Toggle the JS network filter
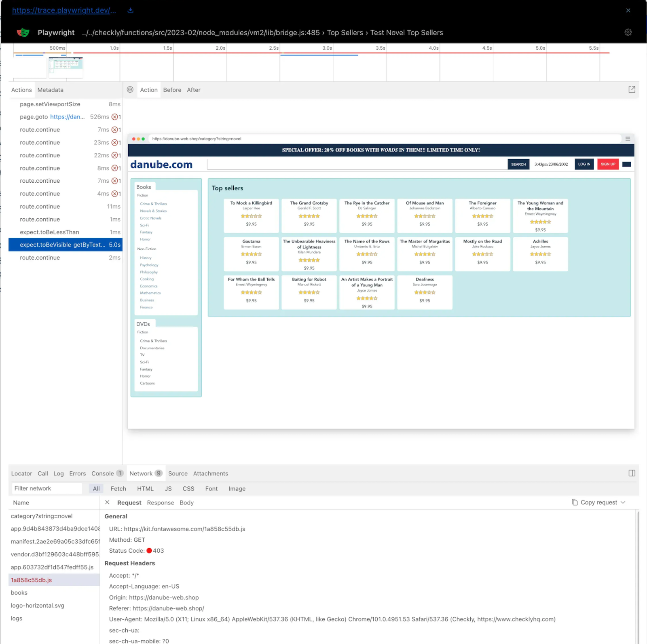 168,489
